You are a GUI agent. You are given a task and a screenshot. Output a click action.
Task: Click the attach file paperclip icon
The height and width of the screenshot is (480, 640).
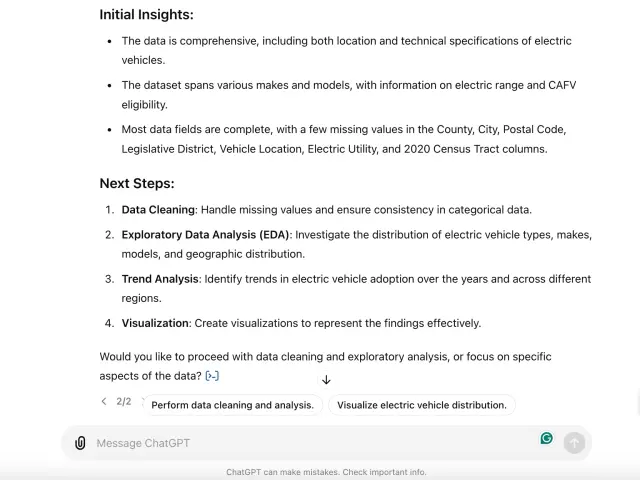click(80, 443)
